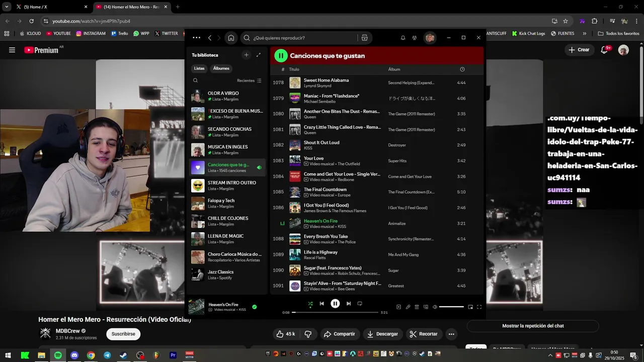Click Crear button on YouTube

pyautogui.click(x=579, y=50)
